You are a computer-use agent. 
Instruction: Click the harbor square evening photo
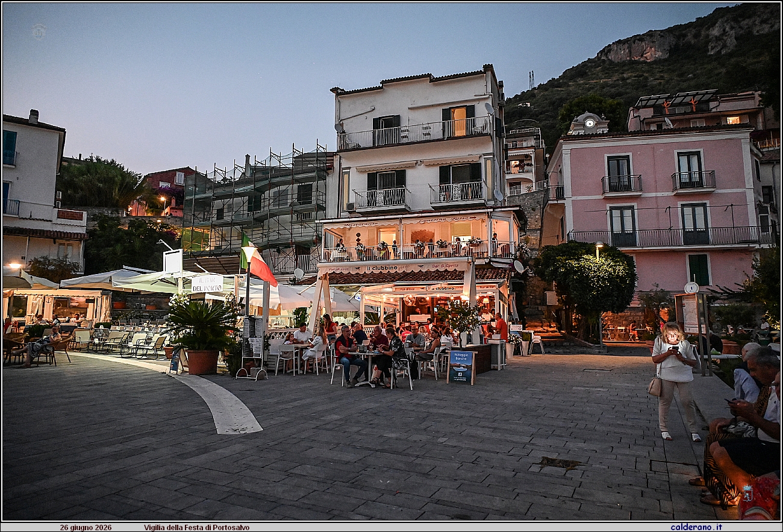[x=391, y=261]
